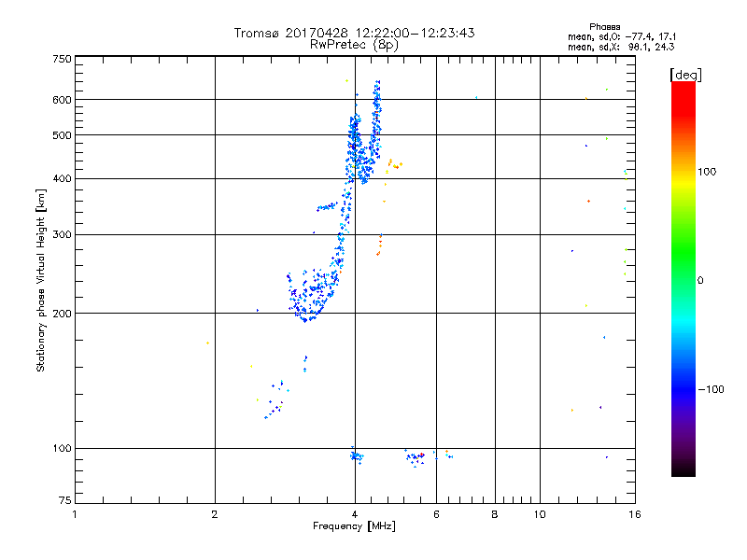
Task: Click the 'RwPretec (8p)' subtitle
Action: (x=354, y=45)
